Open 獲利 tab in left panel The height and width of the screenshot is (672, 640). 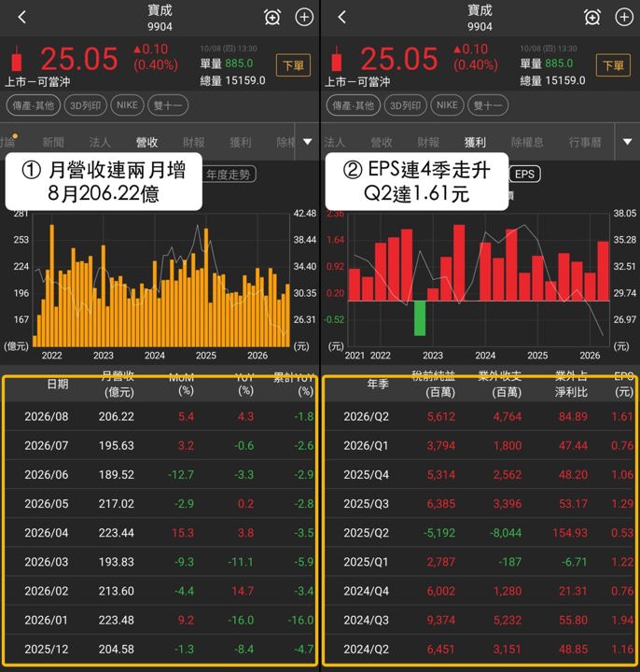click(x=241, y=142)
